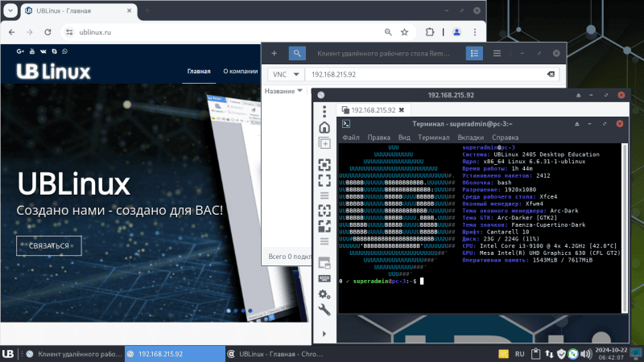The image size is (644, 362).
Task: Toggle the search button in Remmina header
Action: coord(297,53)
